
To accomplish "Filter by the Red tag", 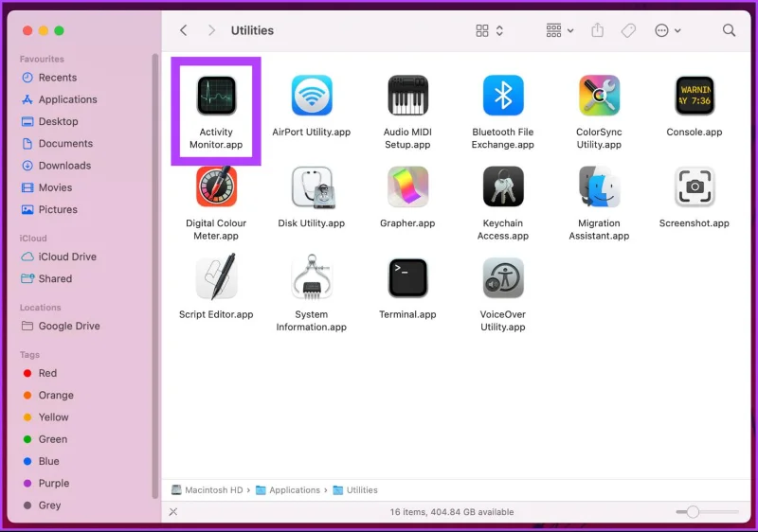I will tap(40, 373).
